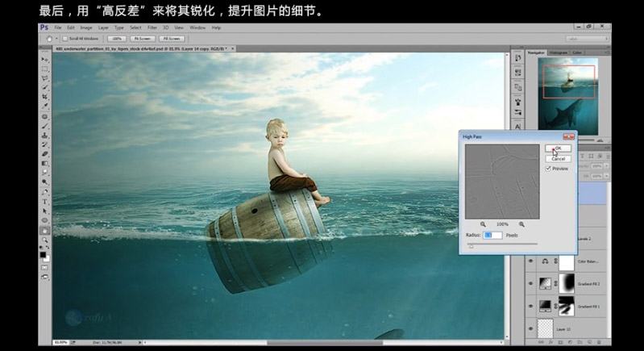Click the 100% zoom button

pyautogui.click(x=117, y=39)
